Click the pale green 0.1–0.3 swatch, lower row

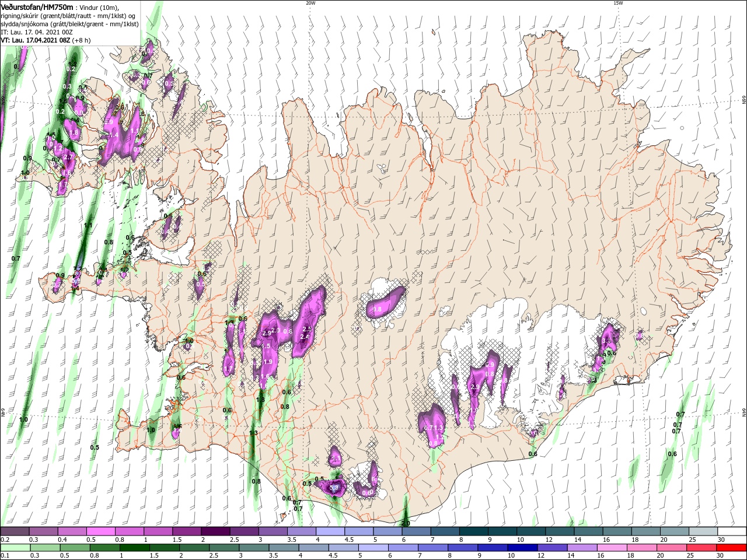(x=15, y=548)
